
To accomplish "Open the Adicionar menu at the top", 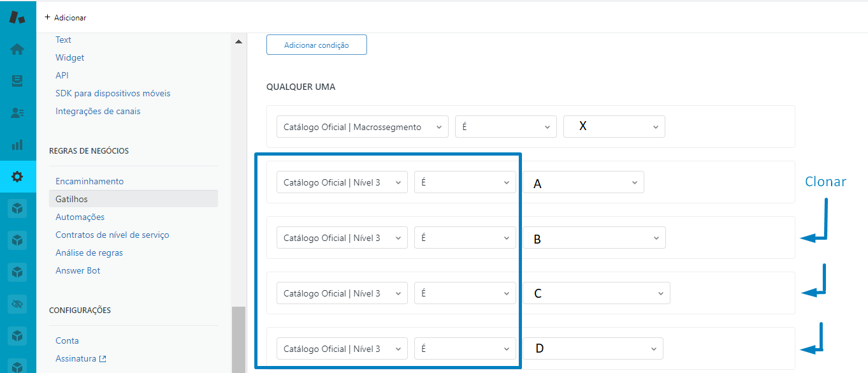I will [64, 17].
